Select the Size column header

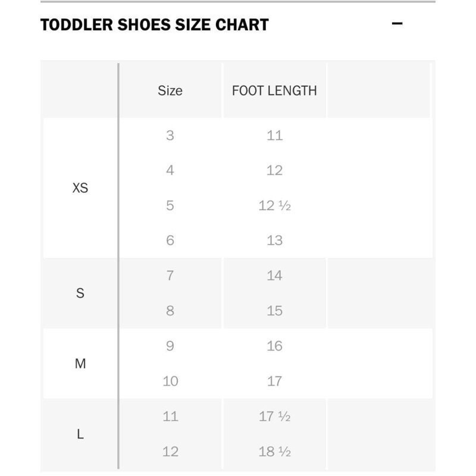pyautogui.click(x=170, y=90)
